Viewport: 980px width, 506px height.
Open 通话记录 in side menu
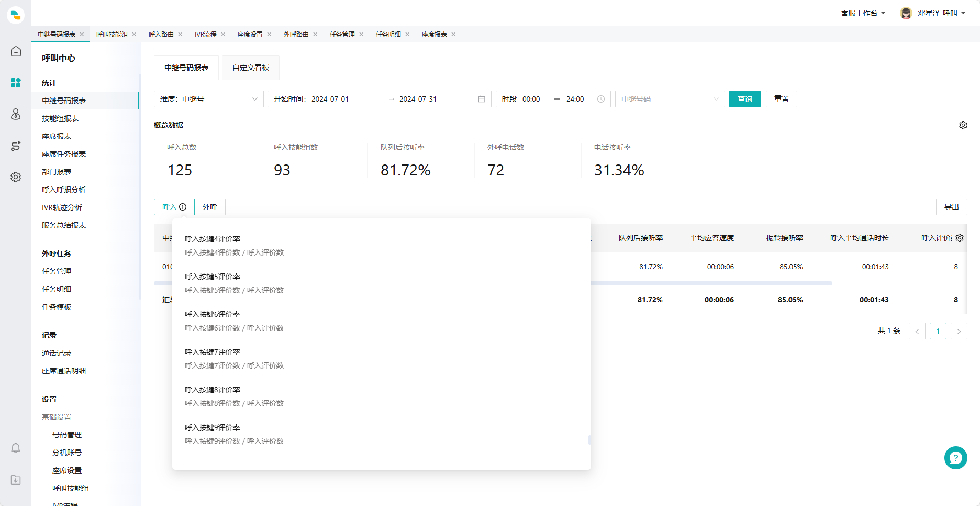[57, 353]
